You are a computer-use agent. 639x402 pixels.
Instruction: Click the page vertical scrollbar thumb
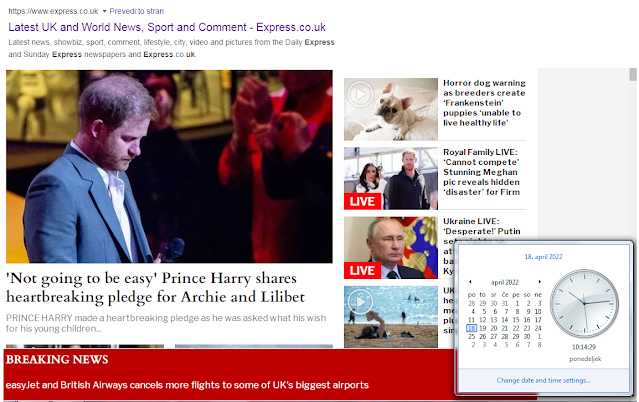[x=632, y=75]
